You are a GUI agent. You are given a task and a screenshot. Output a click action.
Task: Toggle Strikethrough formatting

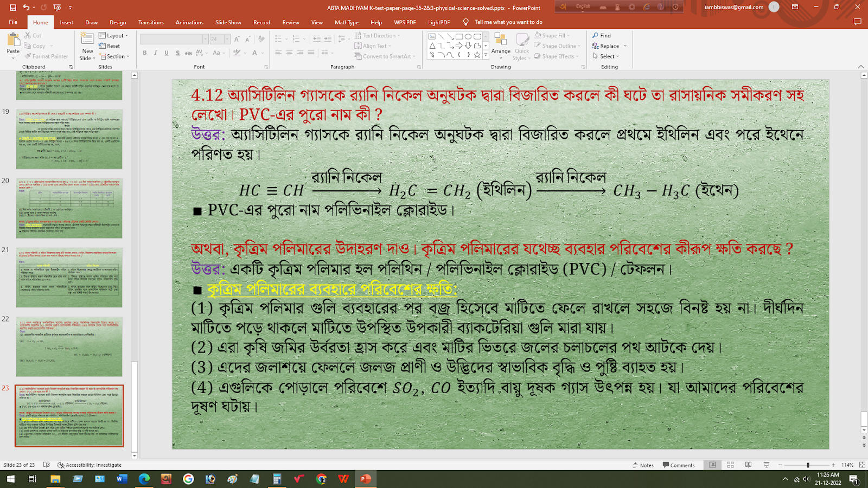coord(188,53)
